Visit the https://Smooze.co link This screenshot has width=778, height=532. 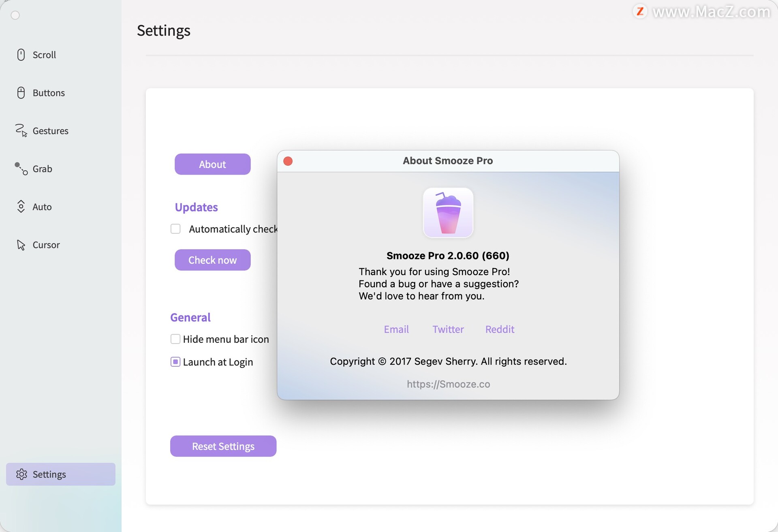[x=448, y=384]
